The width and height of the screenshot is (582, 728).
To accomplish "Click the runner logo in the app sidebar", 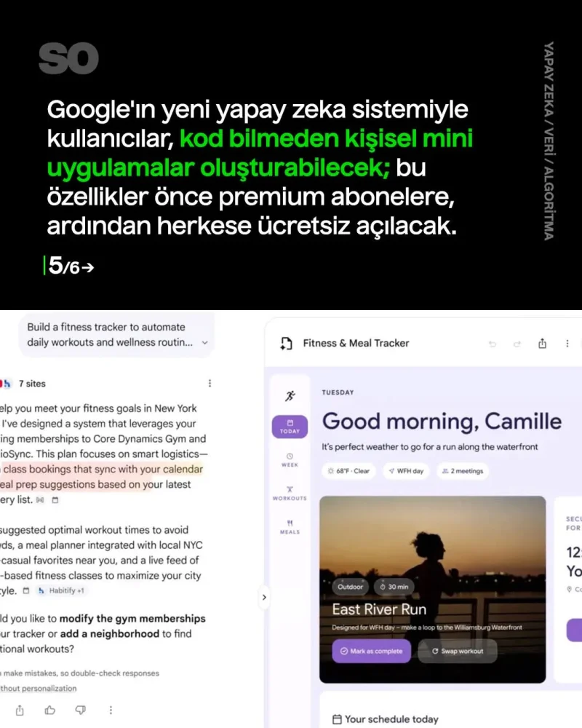I will (290, 395).
